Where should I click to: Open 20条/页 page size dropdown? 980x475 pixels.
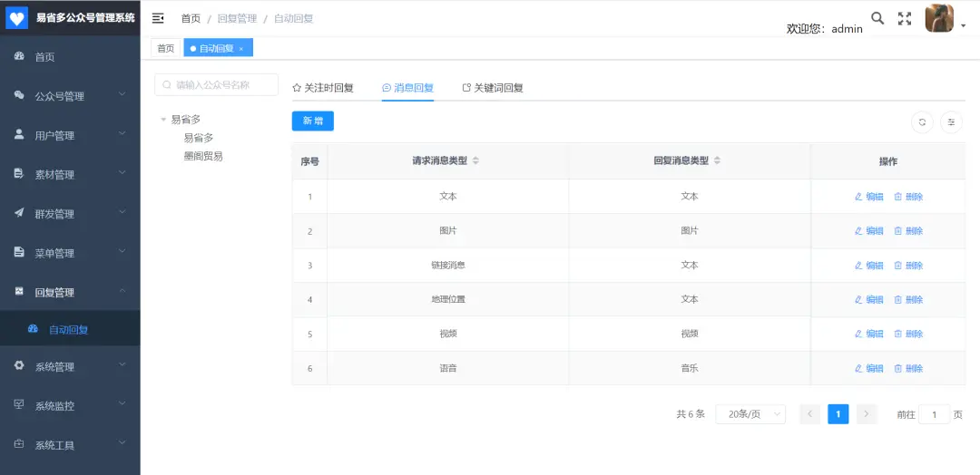[x=750, y=414]
